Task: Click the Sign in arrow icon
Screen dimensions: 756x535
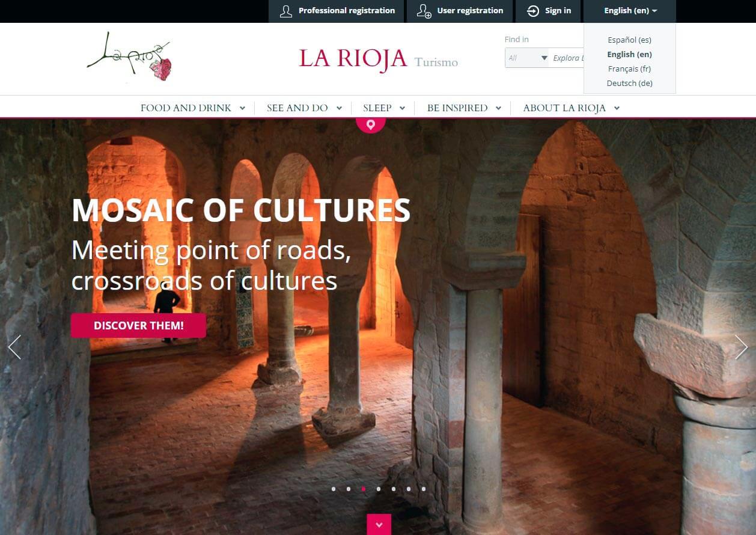Action: tap(532, 11)
